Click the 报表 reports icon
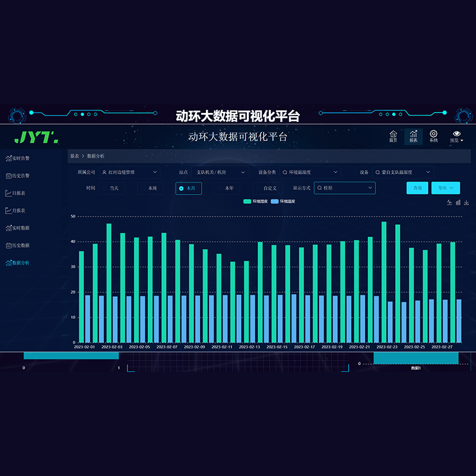The height and width of the screenshot is (476, 476). click(x=414, y=136)
